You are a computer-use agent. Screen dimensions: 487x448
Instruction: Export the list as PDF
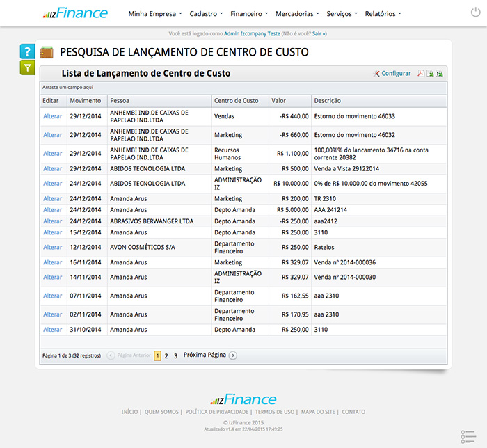tap(420, 74)
